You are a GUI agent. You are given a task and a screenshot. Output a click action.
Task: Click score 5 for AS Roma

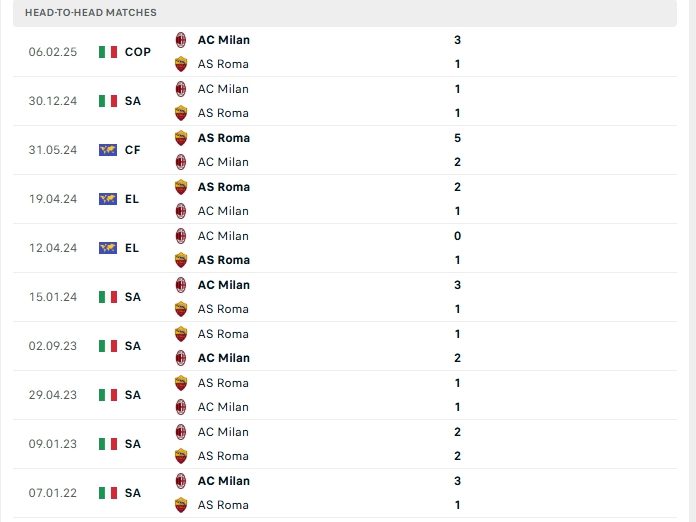click(458, 138)
